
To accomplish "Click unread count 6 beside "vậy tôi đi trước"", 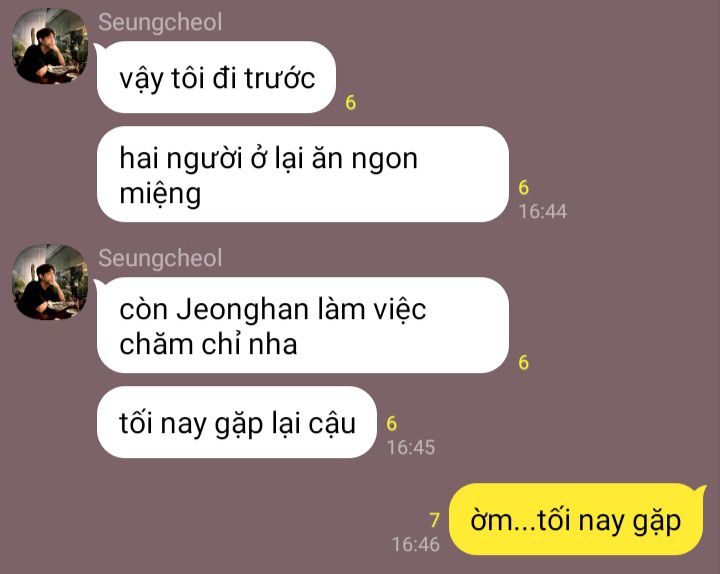I will click(x=350, y=102).
